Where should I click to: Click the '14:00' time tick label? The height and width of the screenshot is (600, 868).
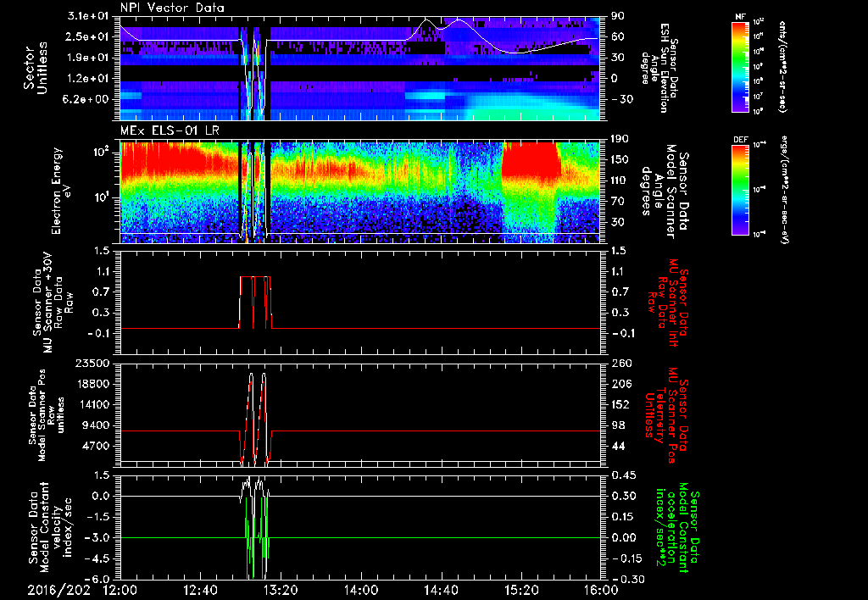pos(361,590)
